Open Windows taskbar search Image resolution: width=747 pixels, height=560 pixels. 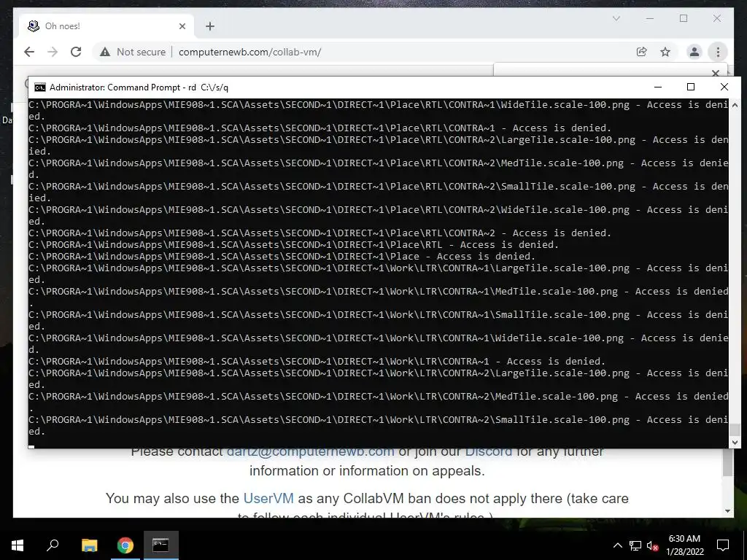coord(53,545)
